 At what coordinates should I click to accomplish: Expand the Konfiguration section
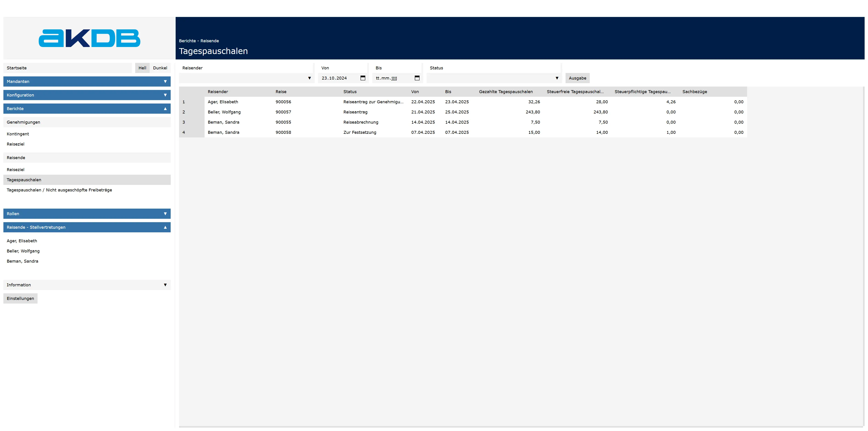(x=87, y=95)
